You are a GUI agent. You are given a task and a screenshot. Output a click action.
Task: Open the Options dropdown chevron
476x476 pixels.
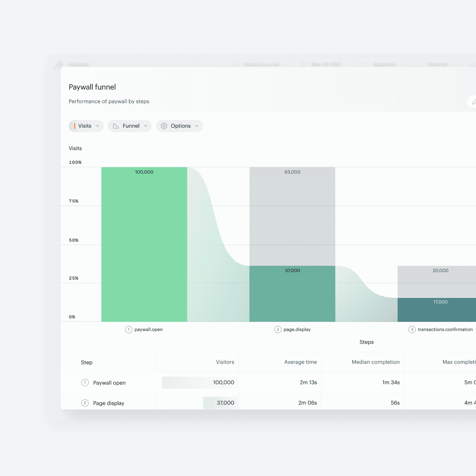point(197,126)
